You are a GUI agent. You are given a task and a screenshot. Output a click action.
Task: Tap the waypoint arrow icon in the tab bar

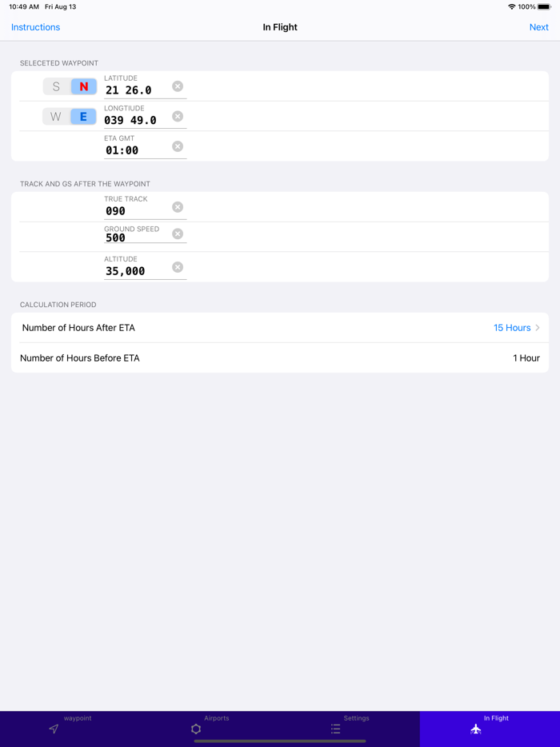(54, 729)
